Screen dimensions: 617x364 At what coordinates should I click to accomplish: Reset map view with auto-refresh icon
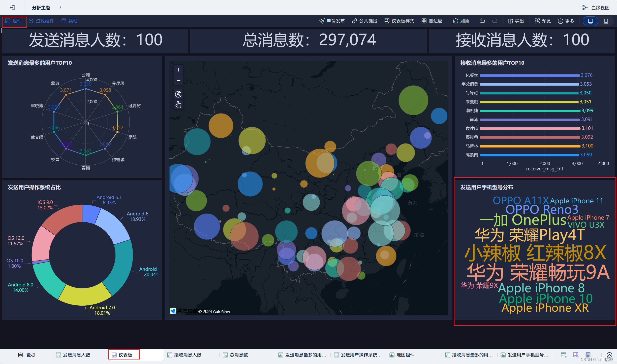click(178, 94)
